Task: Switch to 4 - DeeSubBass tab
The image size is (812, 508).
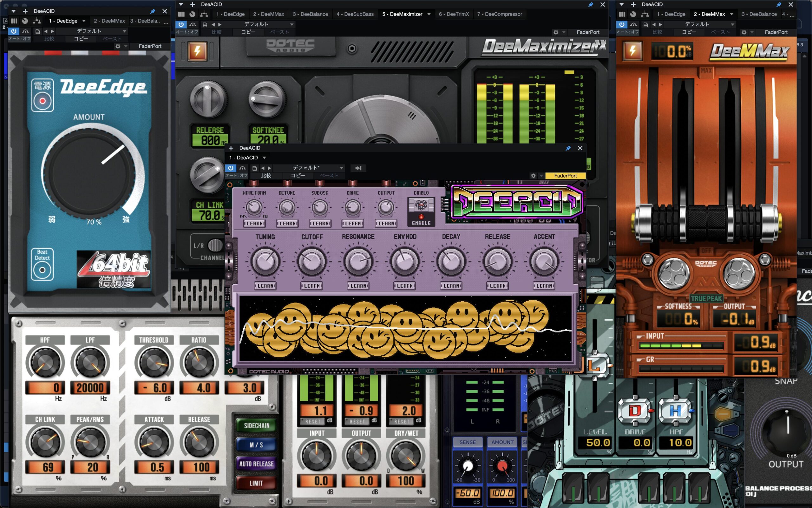Action: (355, 14)
